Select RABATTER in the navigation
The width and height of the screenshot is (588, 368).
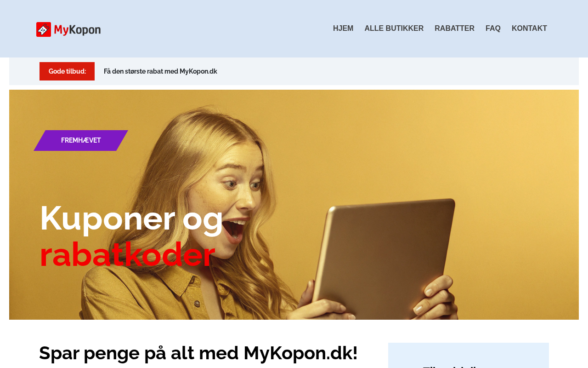click(454, 29)
